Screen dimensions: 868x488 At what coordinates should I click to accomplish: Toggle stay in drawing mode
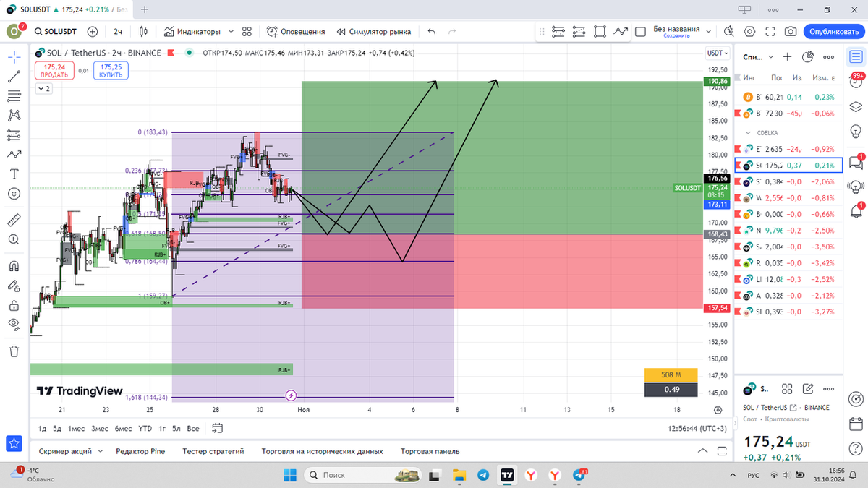[x=14, y=286]
